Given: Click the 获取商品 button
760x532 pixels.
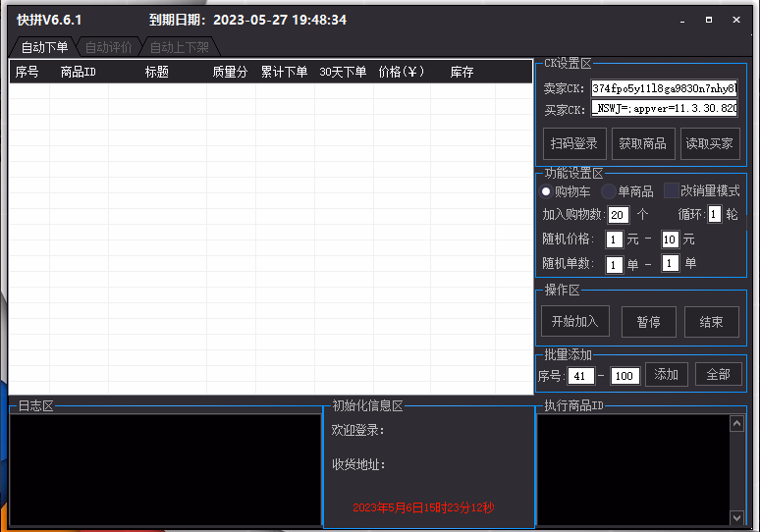Looking at the screenshot, I should click(x=643, y=143).
